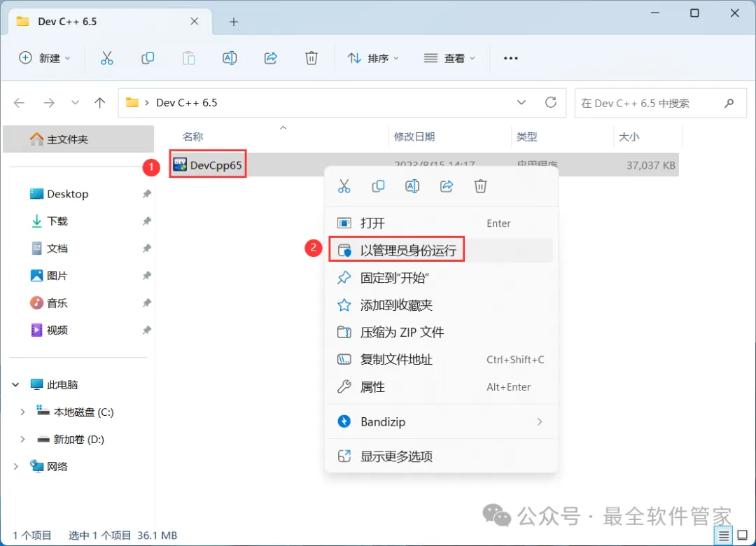The image size is (756, 546).
Task: Click the search magnifier icon
Action: 729,103
